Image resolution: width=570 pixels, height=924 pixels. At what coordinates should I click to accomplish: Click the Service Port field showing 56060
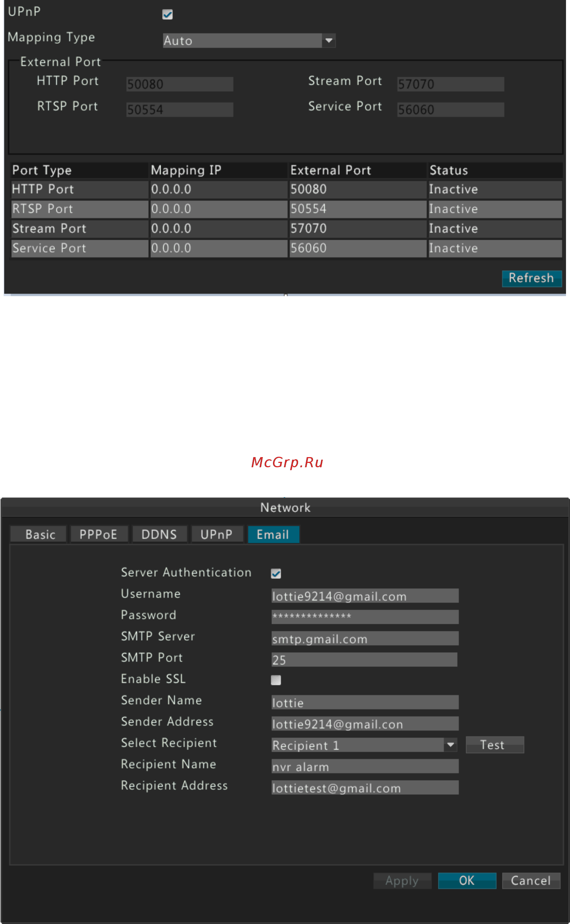click(x=450, y=110)
